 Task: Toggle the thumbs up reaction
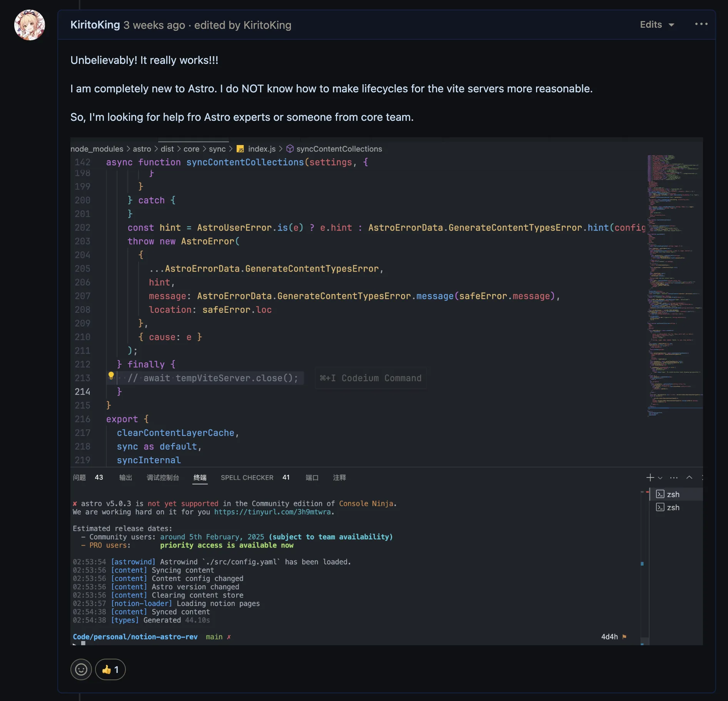pyautogui.click(x=110, y=669)
